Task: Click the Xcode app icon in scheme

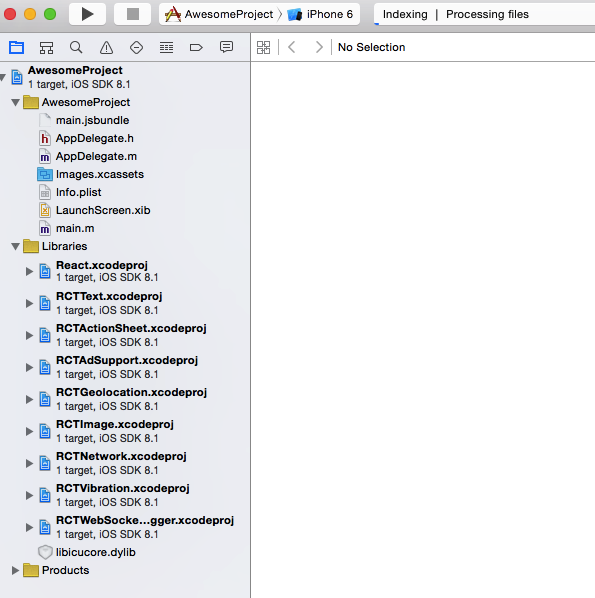Action: click(x=173, y=14)
